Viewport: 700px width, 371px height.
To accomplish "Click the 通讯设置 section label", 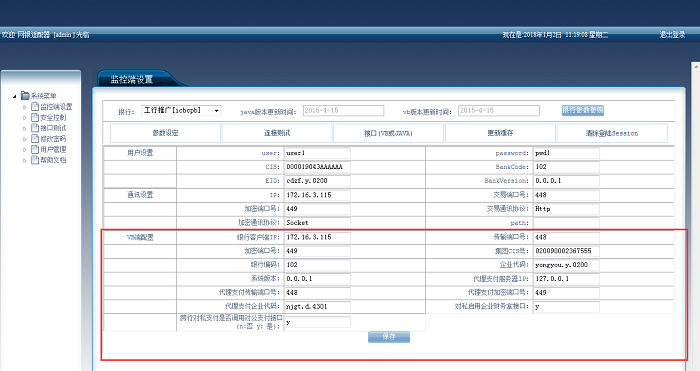I will pyautogui.click(x=140, y=195).
